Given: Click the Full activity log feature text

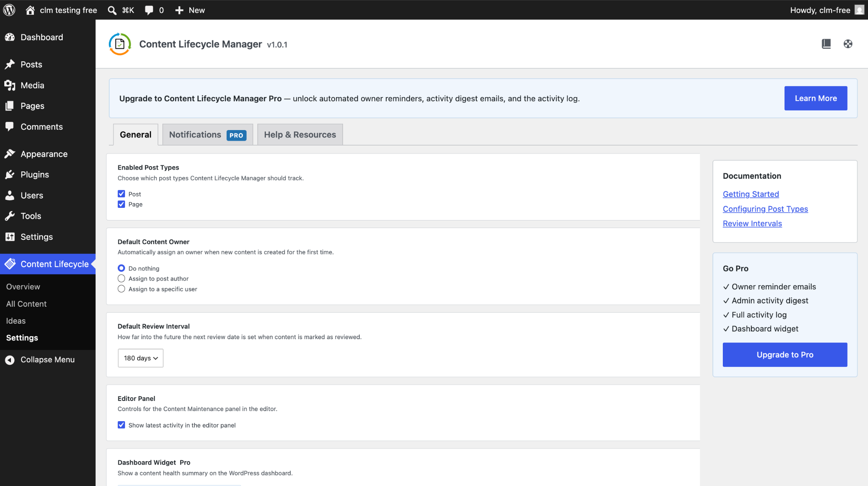Looking at the screenshot, I should point(759,315).
